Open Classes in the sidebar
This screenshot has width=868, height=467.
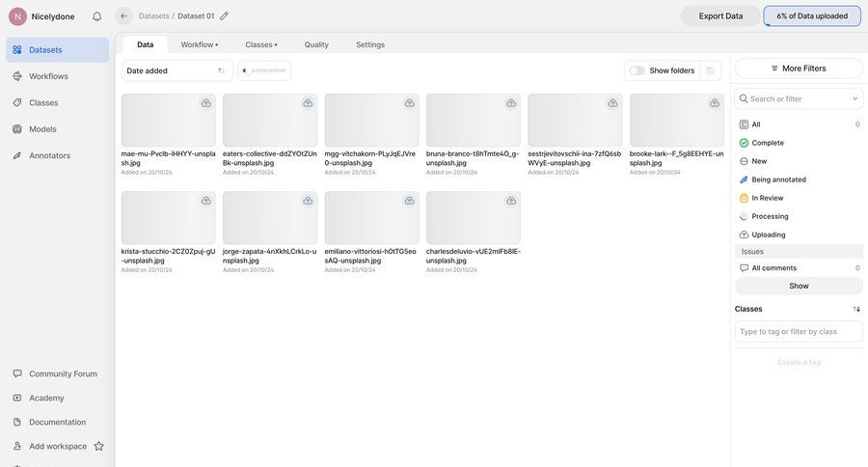(58, 103)
